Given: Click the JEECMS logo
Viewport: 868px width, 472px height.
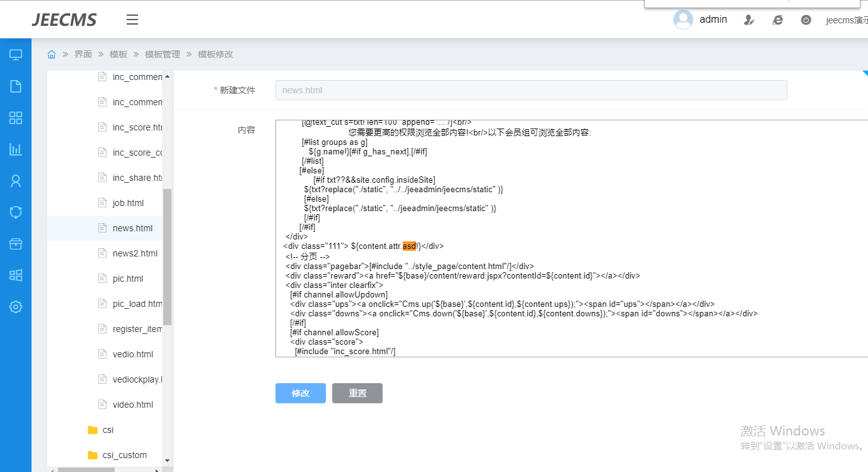Looking at the screenshot, I should tap(64, 20).
